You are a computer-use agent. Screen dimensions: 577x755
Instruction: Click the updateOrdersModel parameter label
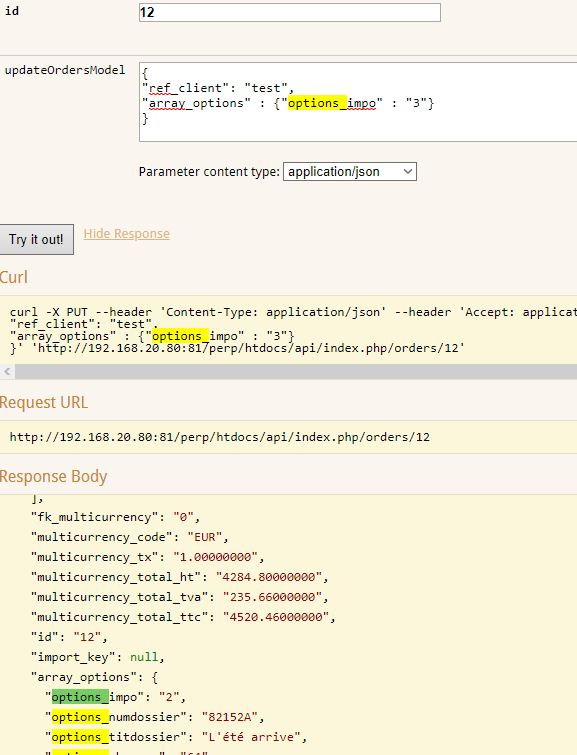click(65, 70)
